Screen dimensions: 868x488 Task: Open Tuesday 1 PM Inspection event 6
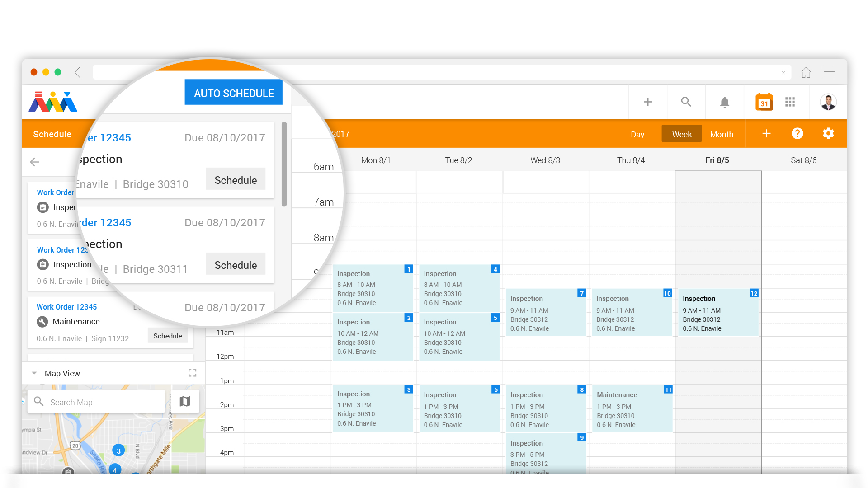coord(459,408)
